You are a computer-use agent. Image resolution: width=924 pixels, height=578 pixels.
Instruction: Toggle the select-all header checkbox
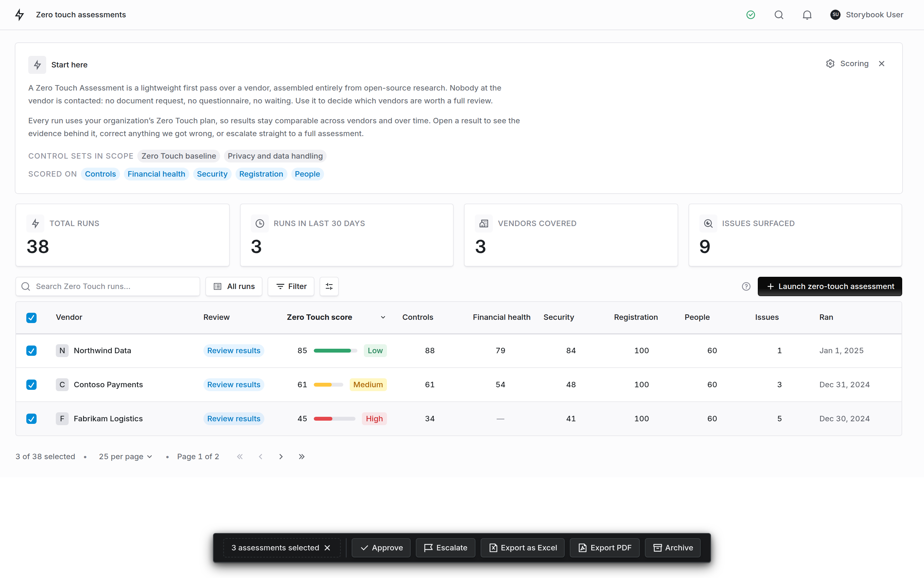(x=31, y=317)
